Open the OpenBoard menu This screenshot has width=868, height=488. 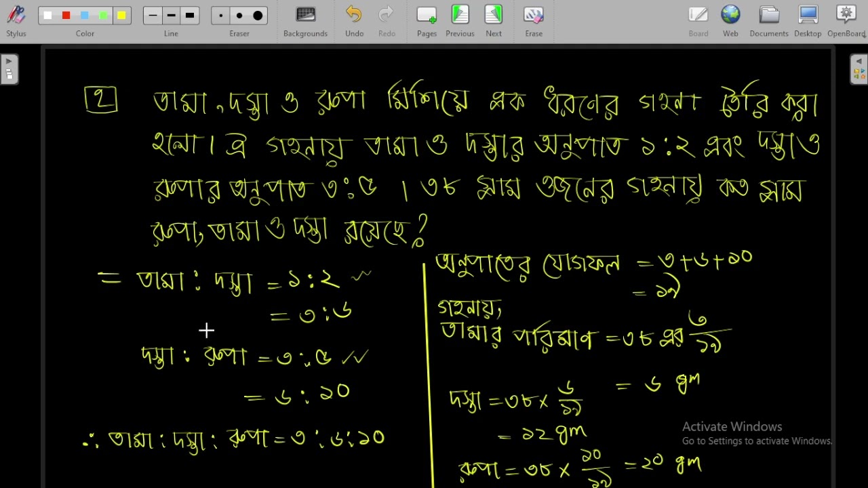click(x=846, y=22)
